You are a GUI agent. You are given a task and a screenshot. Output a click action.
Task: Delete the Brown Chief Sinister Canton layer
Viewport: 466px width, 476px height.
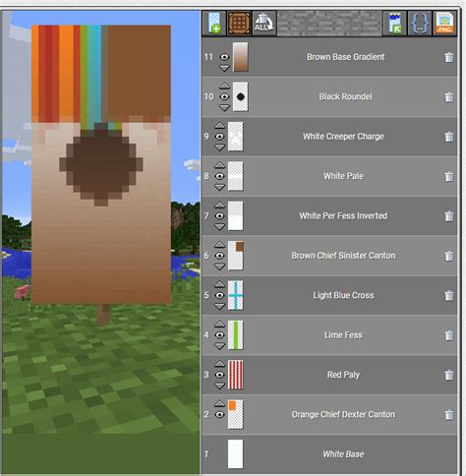449,256
